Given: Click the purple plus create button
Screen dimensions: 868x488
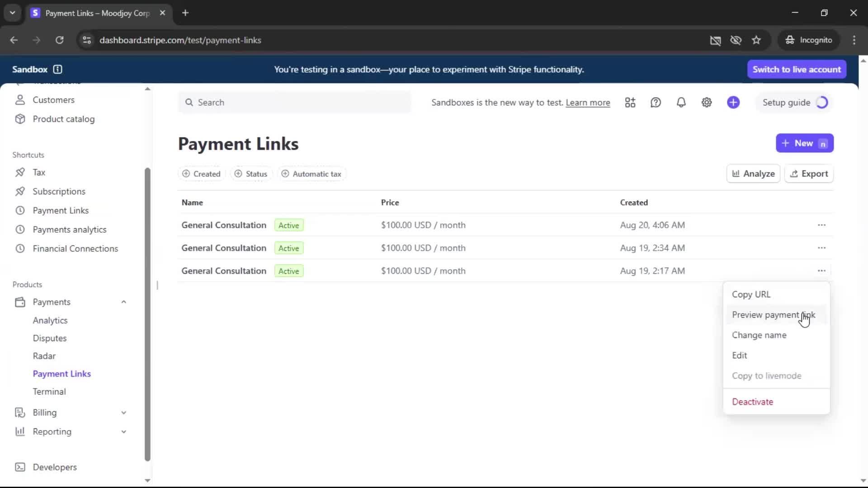Looking at the screenshot, I should (733, 103).
